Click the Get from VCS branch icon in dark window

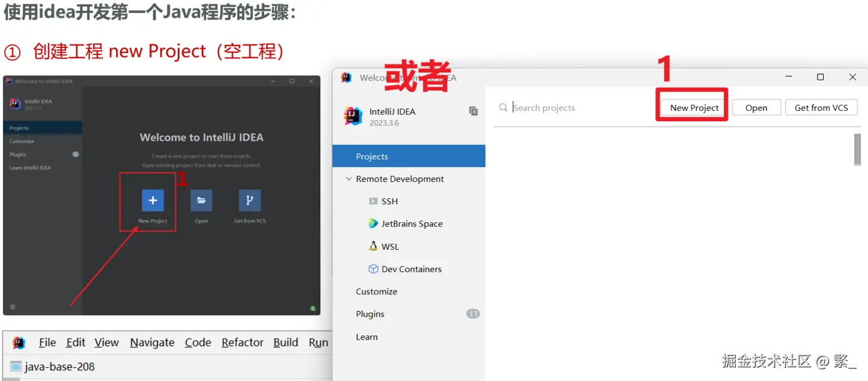point(250,200)
